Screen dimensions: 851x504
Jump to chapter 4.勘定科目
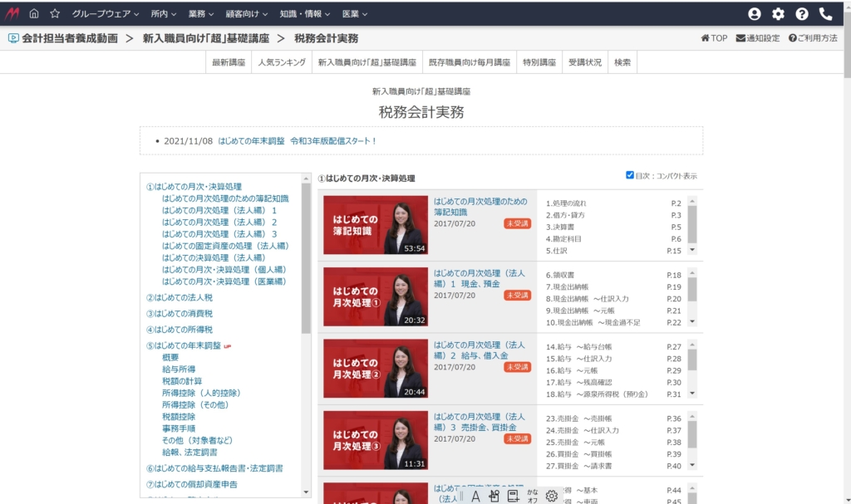point(564,239)
